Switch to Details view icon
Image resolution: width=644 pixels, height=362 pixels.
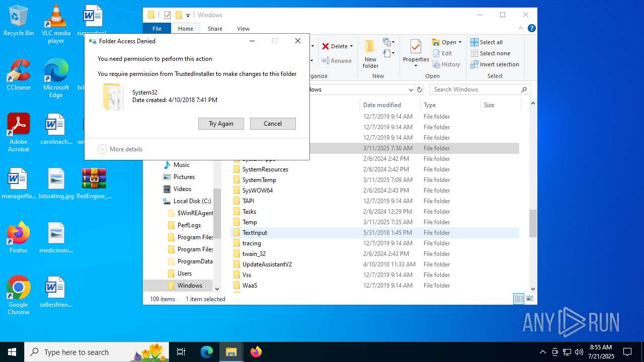[x=519, y=299]
